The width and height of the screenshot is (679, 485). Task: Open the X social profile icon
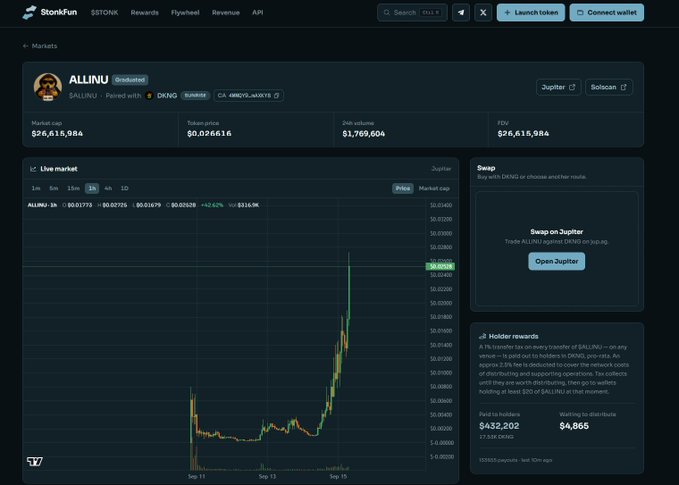pos(483,13)
